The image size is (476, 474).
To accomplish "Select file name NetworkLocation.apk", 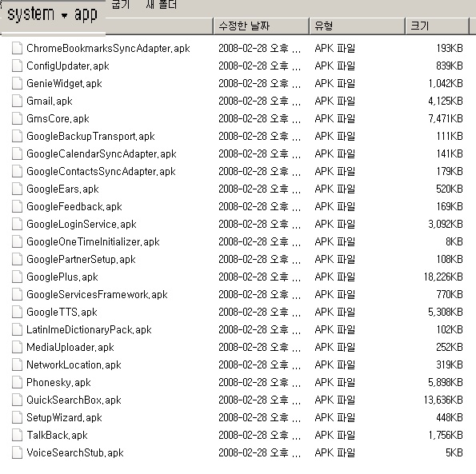I will tap(74, 364).
